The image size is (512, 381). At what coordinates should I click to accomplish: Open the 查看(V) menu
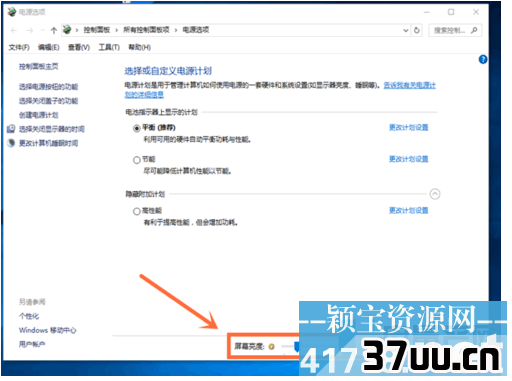[x=79, y=47]
